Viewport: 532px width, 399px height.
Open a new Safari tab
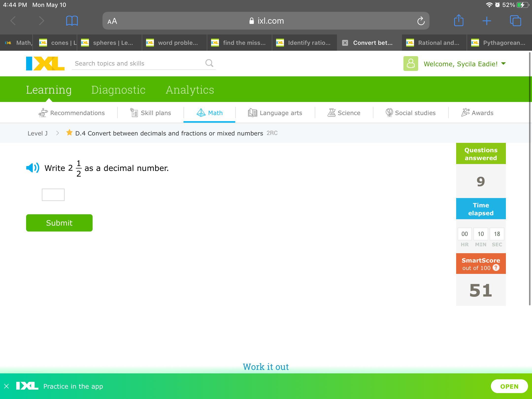pos(487,21)
